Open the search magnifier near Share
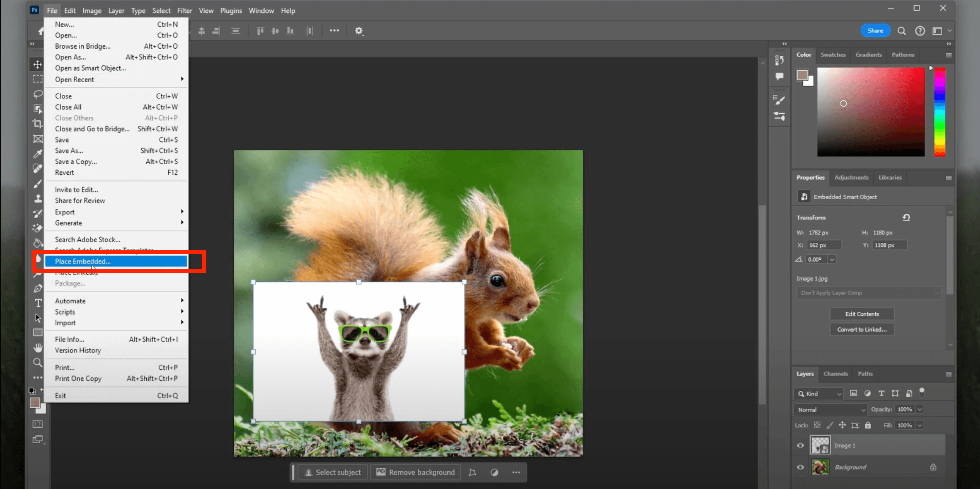This screenshot has height=489, width=980. coord(901,31)
